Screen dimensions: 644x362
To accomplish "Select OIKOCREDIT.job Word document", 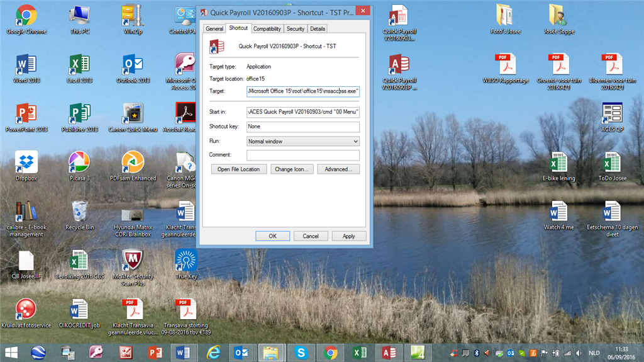I will pos(80,314).
